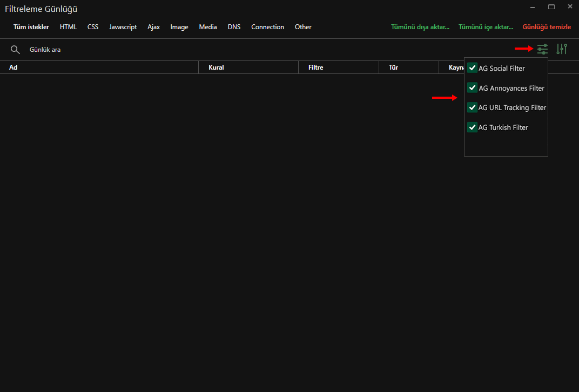Toggle the AG URL Tracking Filter checkbox
579x392 pixels.
tap(472, 107)
